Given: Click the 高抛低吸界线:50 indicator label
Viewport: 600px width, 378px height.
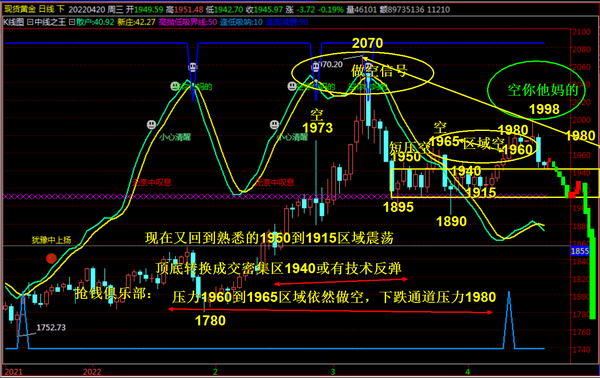Looking at the screenshot, I should coord(188,22).
